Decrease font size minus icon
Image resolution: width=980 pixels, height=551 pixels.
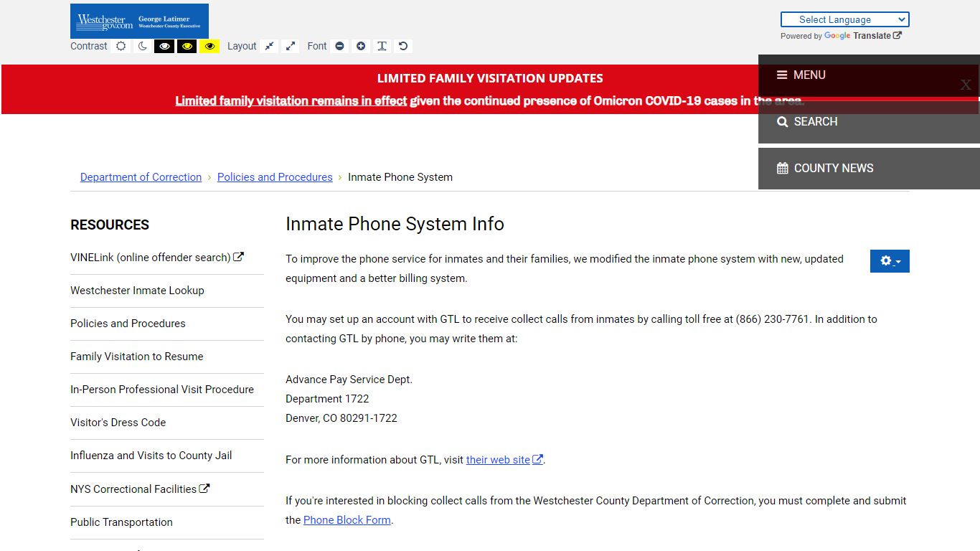coord(340,46)
